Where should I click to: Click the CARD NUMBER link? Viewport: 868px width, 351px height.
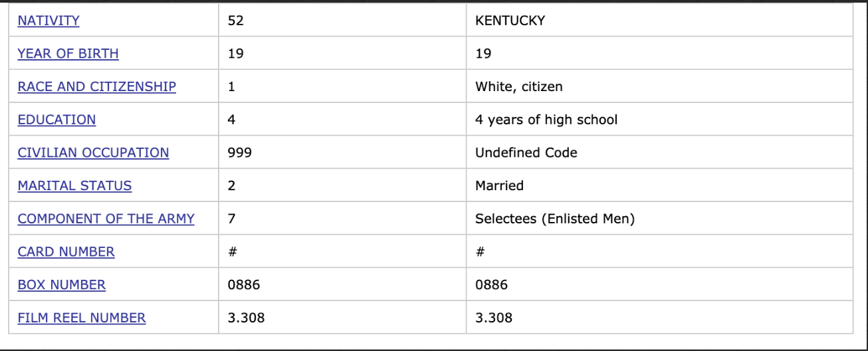(x=66, y=252)
